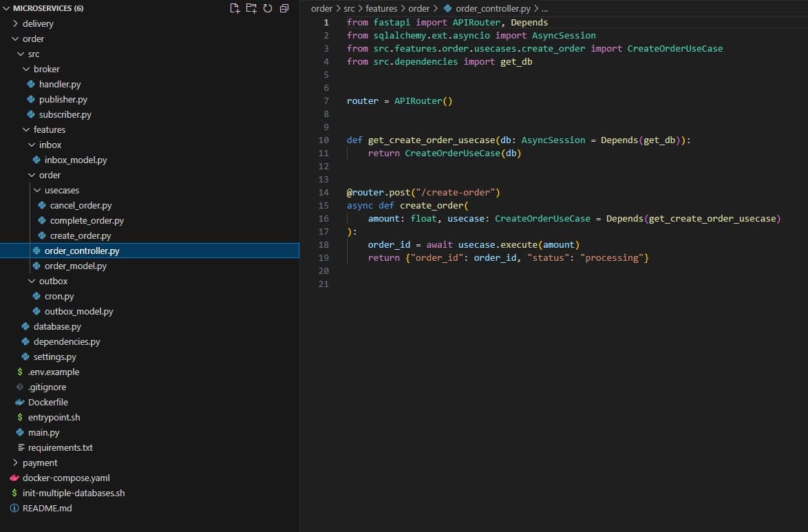Open dependencies.py file
This screenshot has width=808, height=532.
67,341
